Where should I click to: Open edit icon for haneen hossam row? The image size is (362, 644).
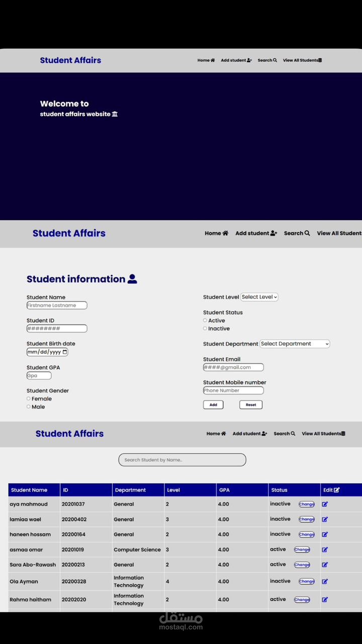click(x=325, y=534)
